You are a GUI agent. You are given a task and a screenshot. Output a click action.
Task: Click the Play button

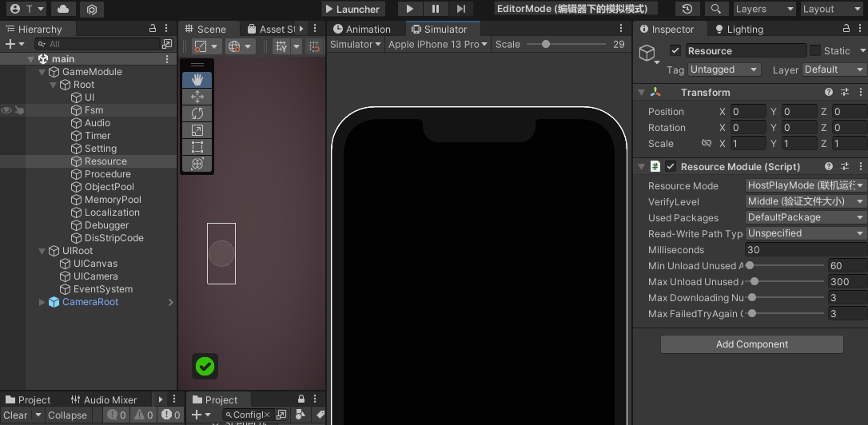click(410, 9)
